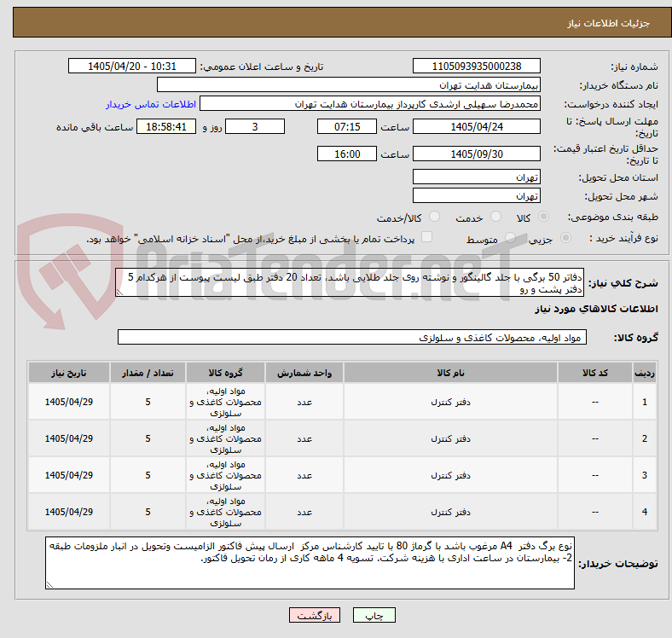Click the استان محل تحویل field
Screen dimensions: 672x638
[x=476, y=177]
